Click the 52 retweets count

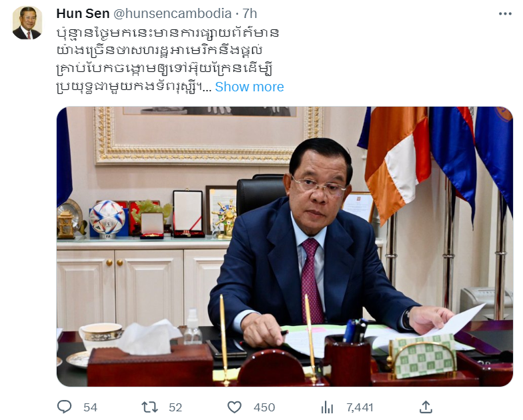pyautogui.click(x=175, y=407)
